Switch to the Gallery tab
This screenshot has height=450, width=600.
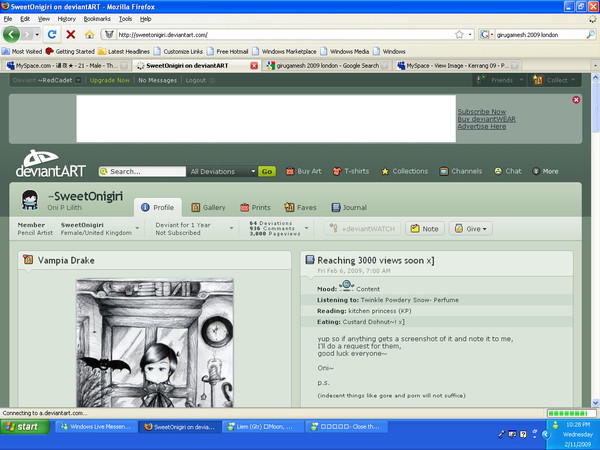pyautogui.click(x=209, y=207)
